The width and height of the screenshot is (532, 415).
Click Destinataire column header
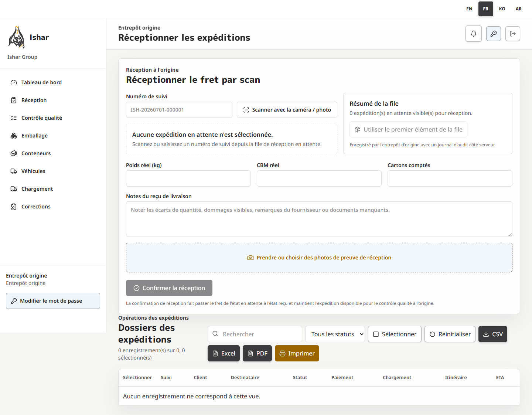[x=245, y=378]
